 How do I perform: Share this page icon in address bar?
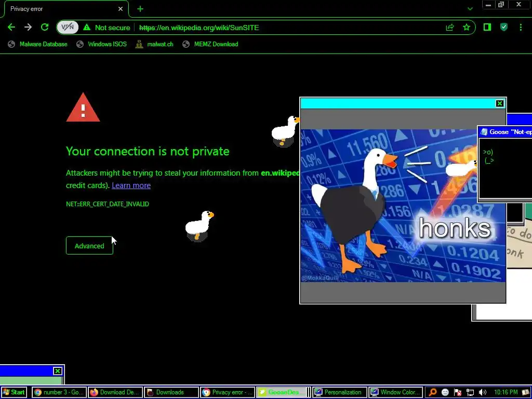(450, 28)
